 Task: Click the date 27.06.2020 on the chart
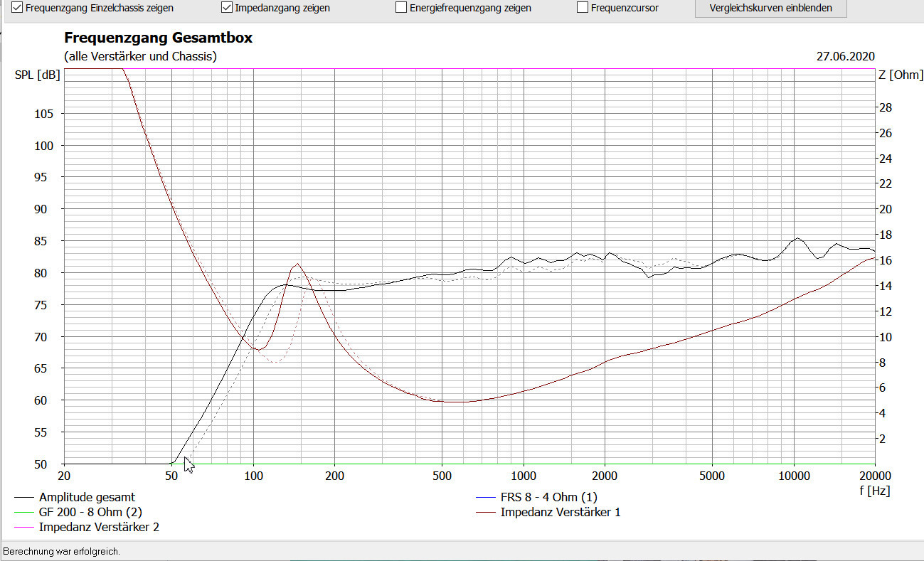pos(846,56)
